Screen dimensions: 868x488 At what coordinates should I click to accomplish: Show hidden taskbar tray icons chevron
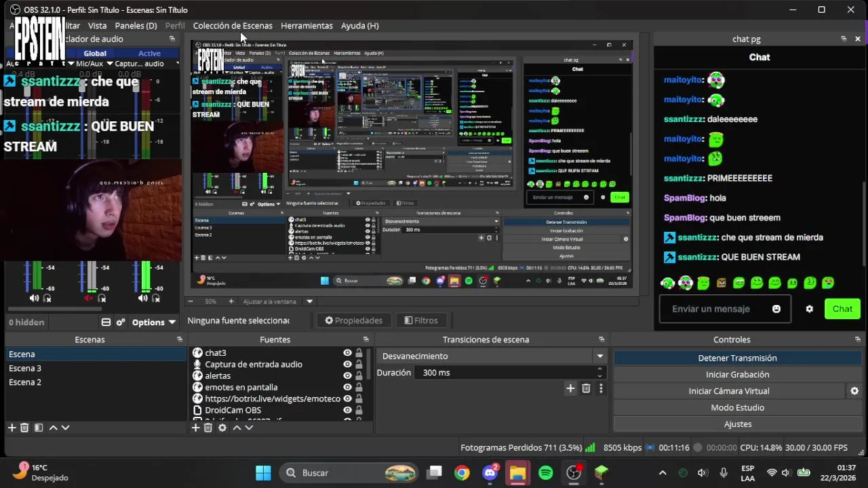point(663,473)
